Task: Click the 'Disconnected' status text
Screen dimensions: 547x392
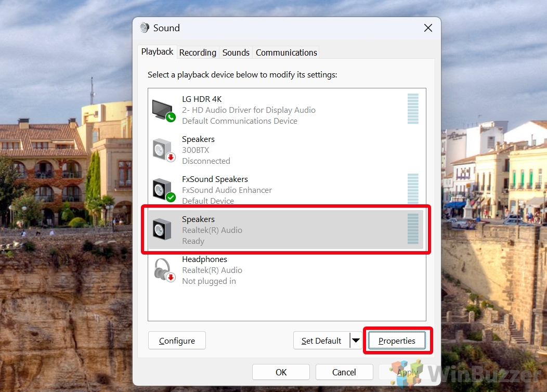Action: (x=206, y=161)
